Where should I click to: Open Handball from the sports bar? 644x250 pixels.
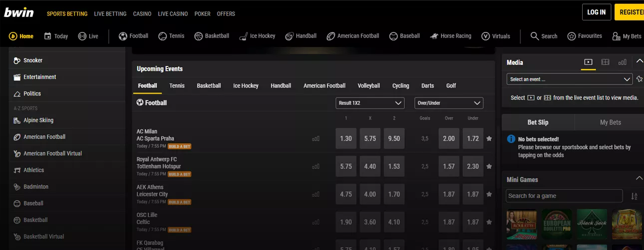point(301,36)
